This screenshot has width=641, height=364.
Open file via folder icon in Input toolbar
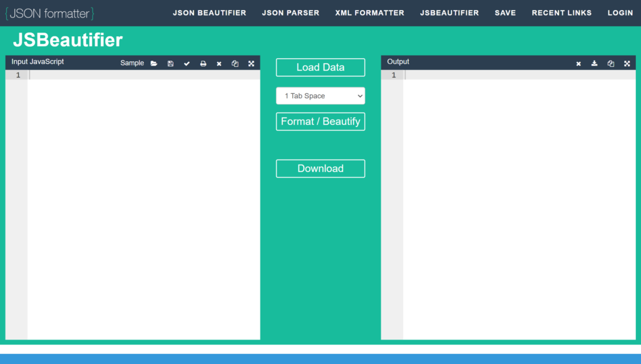click(x=154, y=63)
